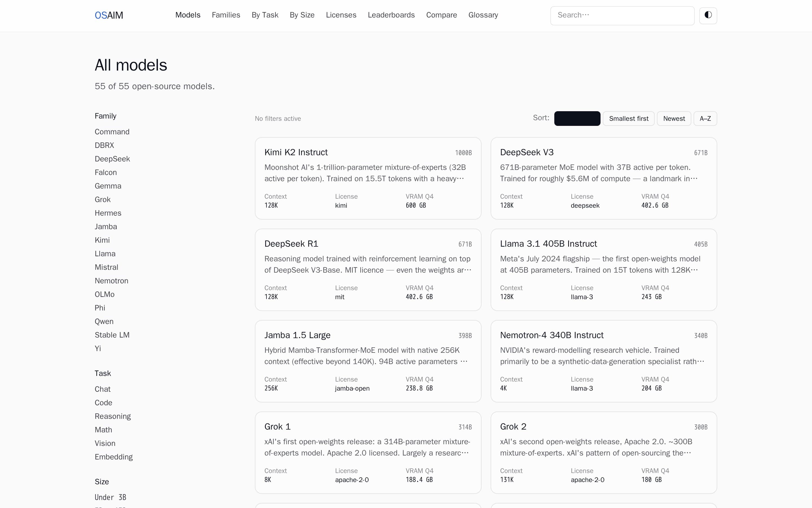The image size is (812, 508).
Task: Filter by Stable LM family
Action: pos(112,335)
